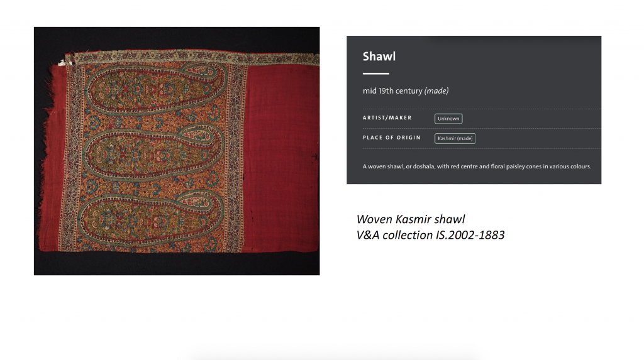This screenshot has height=360, width=644.
Task: Click the floral top border strip of the shawl
Action: point(195,57)
